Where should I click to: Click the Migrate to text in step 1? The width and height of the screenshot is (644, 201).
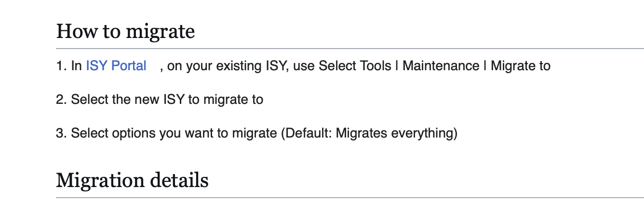[x=521, y=66]
